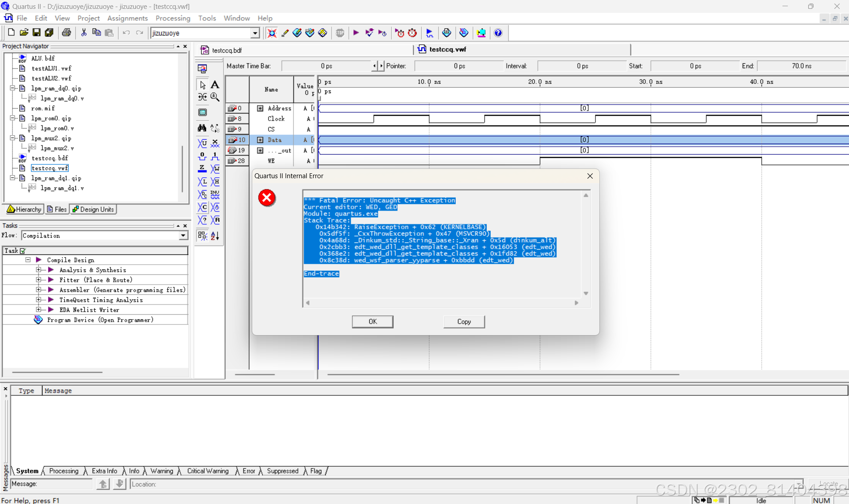849x504 pixels.
Task: Open the project name jizuzuoye dropdown
Action: pos(255,33)
